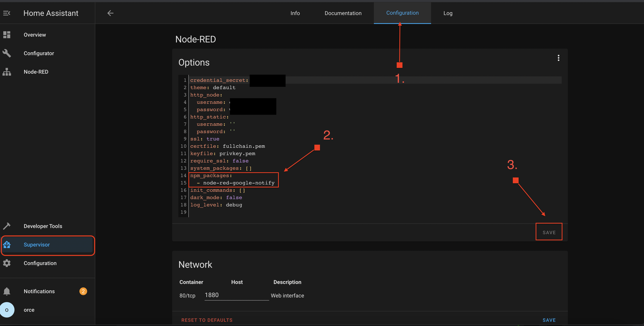Select the Configuration tab
The width and height of the screenshot is (644, 326).
[x=402, y=13]
